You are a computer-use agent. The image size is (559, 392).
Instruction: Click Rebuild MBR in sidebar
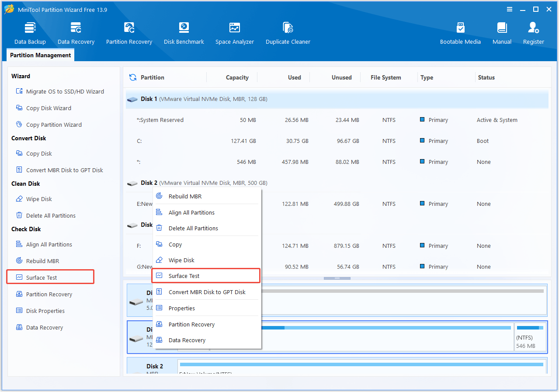point(37,261)
